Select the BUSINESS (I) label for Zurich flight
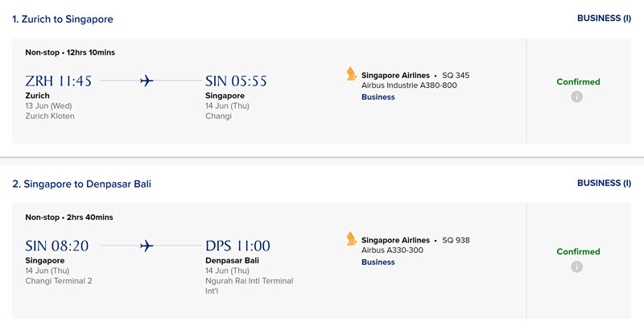 coord(605,19)
